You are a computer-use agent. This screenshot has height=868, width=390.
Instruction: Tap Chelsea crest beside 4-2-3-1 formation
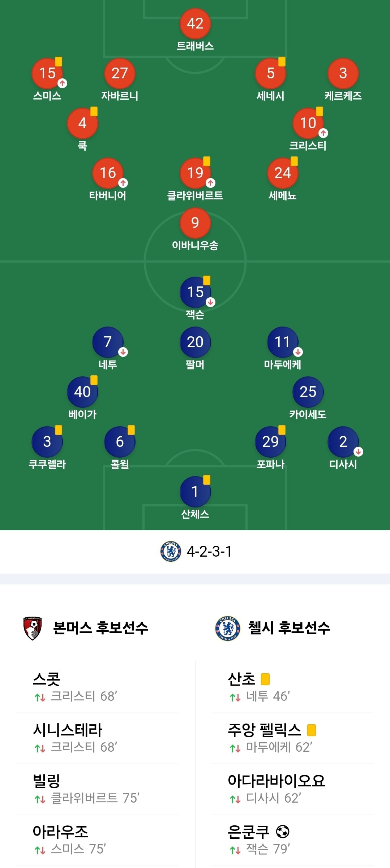click(x=171, y=551)
